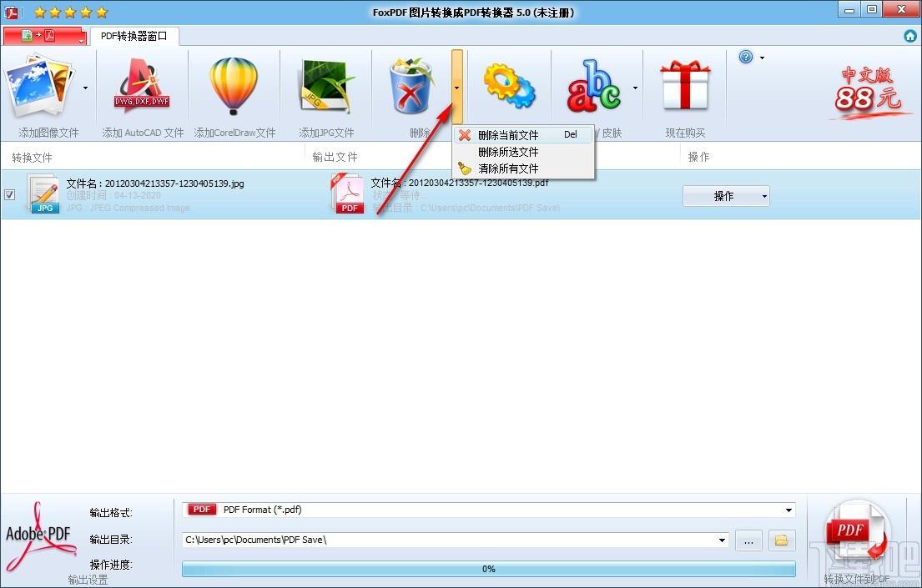This screenshot has height=588, width=922.
Task: Click the blue help question mark icon
Action: [746, 57]
